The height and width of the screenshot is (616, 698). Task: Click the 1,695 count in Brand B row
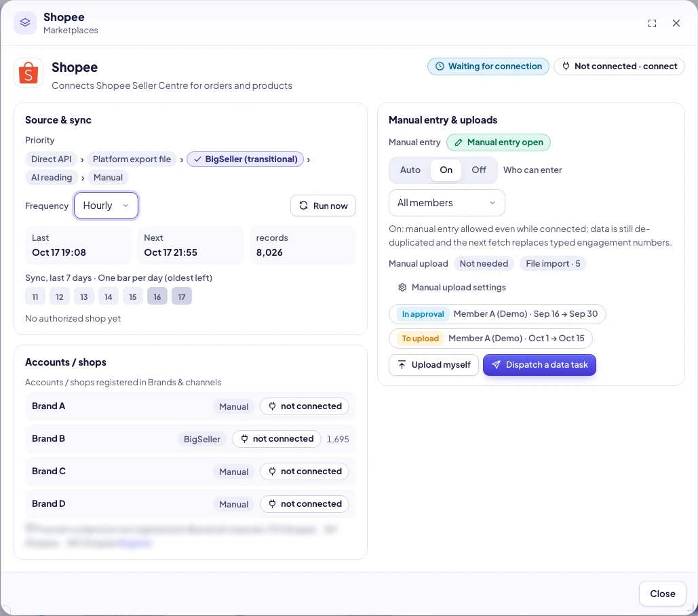[338, 440]
